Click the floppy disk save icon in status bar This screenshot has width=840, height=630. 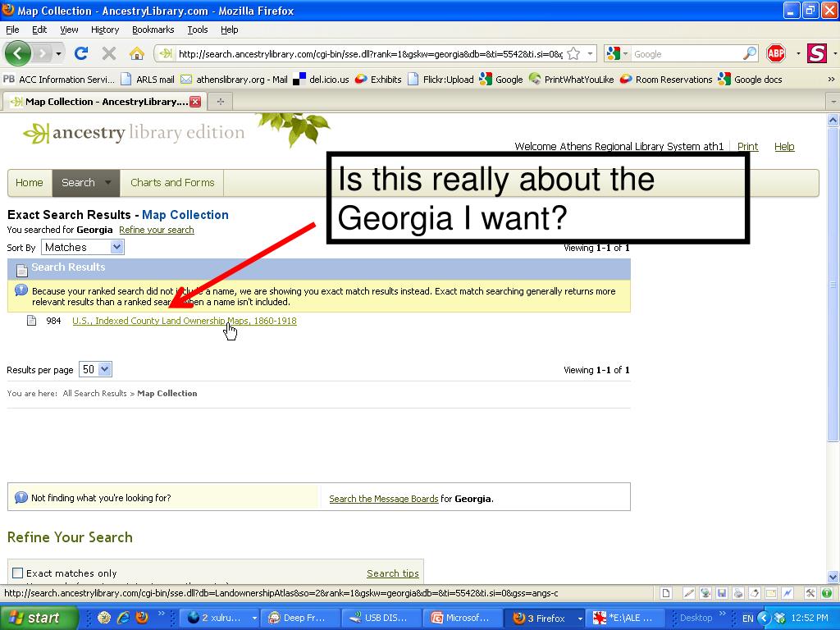coord(722,593)
